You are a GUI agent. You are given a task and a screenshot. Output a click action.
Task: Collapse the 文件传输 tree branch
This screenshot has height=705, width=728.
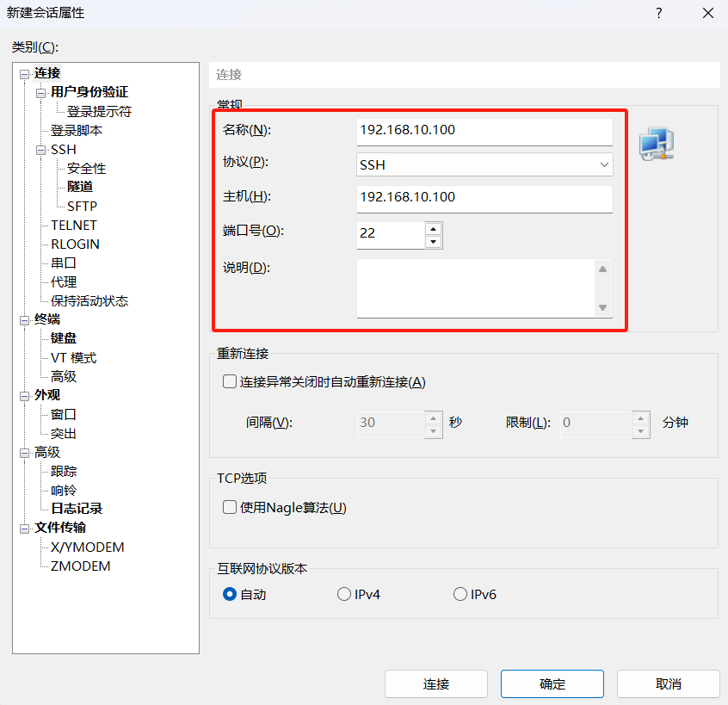pos(26,528)
